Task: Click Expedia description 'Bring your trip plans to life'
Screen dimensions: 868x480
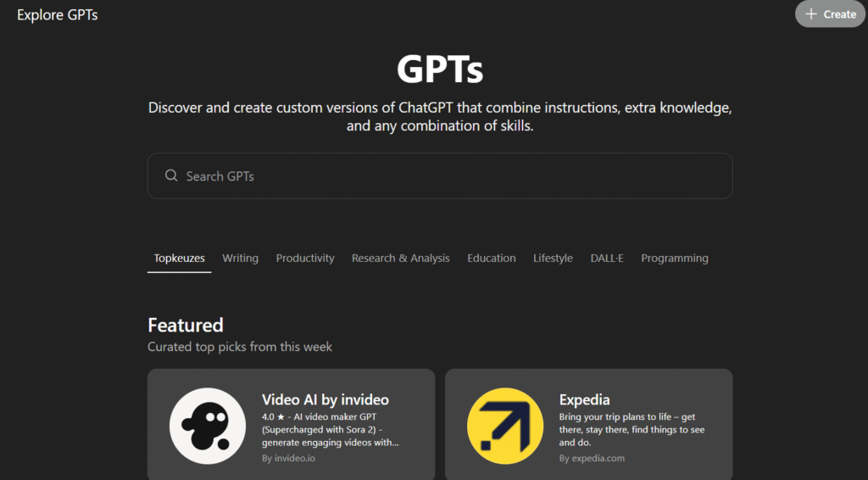Action: (x=632, y=430)
